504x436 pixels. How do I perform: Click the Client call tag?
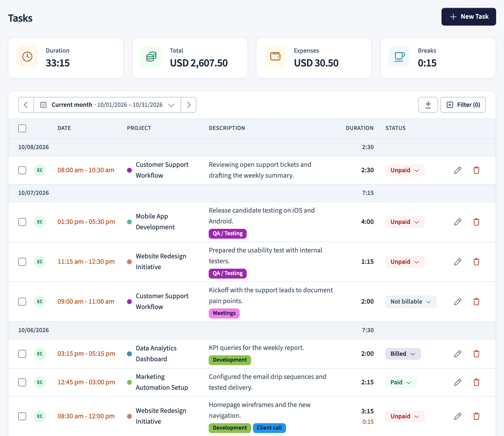(269, 428)
